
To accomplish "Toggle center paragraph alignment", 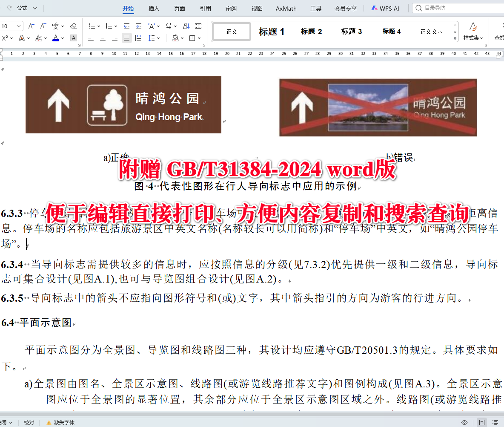I will pos(102,38).
